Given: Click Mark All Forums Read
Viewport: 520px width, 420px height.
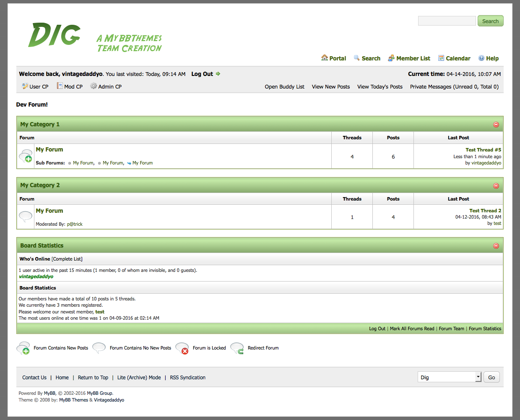Looking at the screenshot, I should (412, 329).
